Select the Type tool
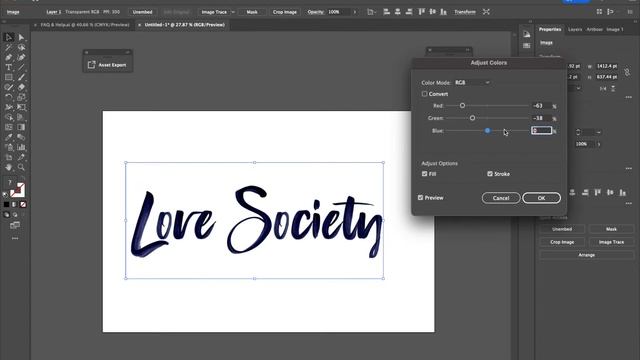Viewport: 640px width, 360px height. [9, 67]
